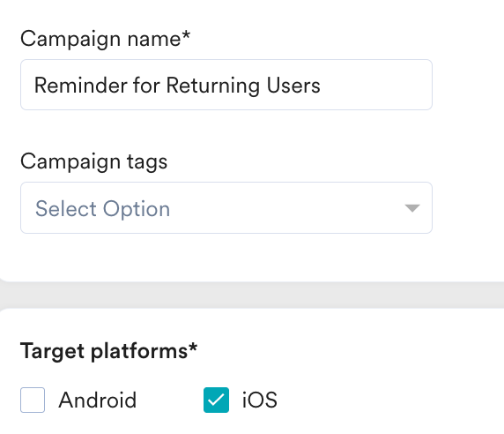Click the gray divider band between sections
504x434 pixels.
tap(252, 295)
